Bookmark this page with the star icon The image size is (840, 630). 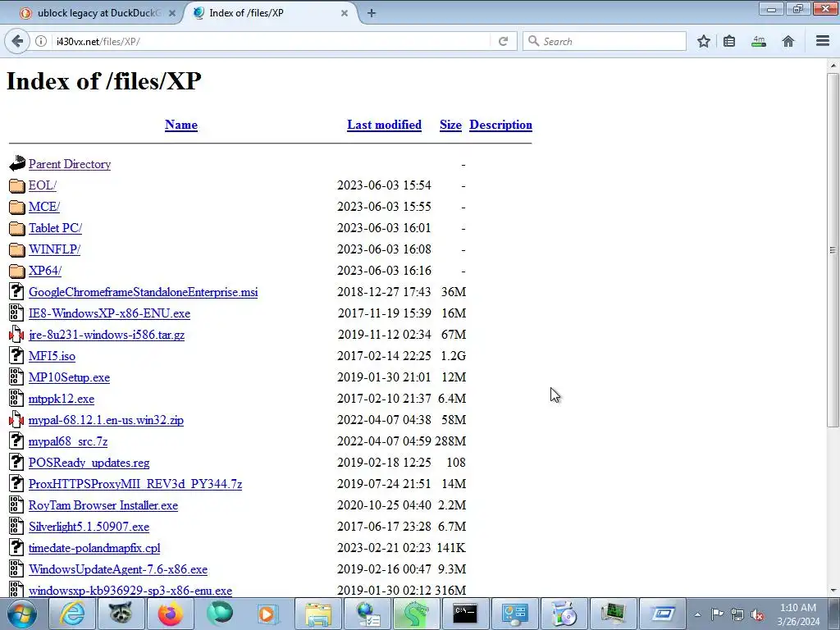coord(703,41)
